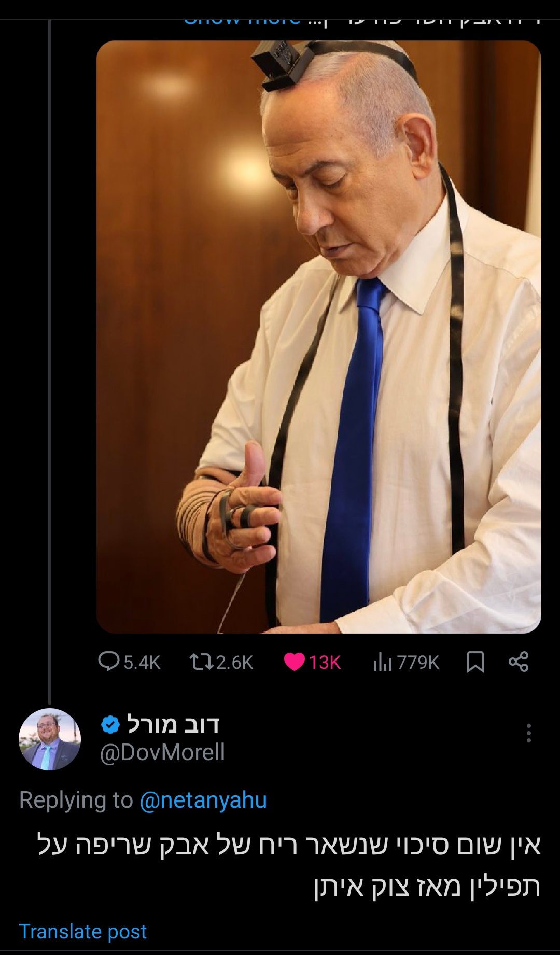Open the share icon

pos(519,662)
